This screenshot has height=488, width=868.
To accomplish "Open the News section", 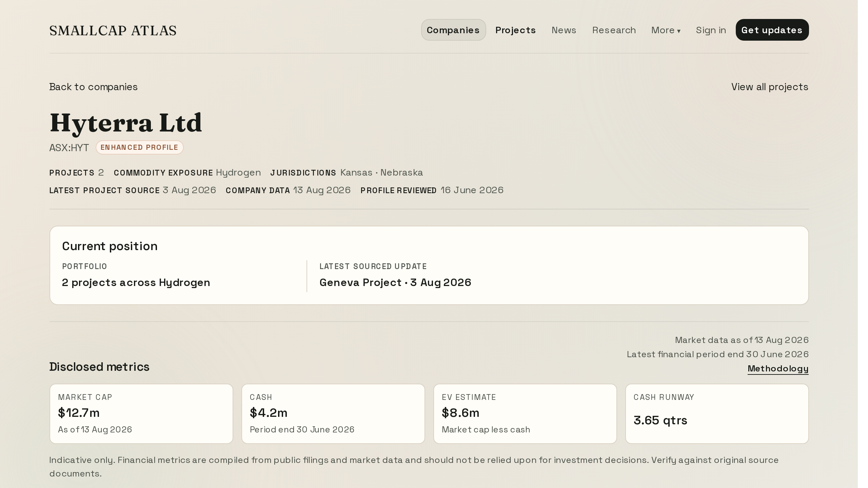I will pyautogui.click(x=564, y=30).
